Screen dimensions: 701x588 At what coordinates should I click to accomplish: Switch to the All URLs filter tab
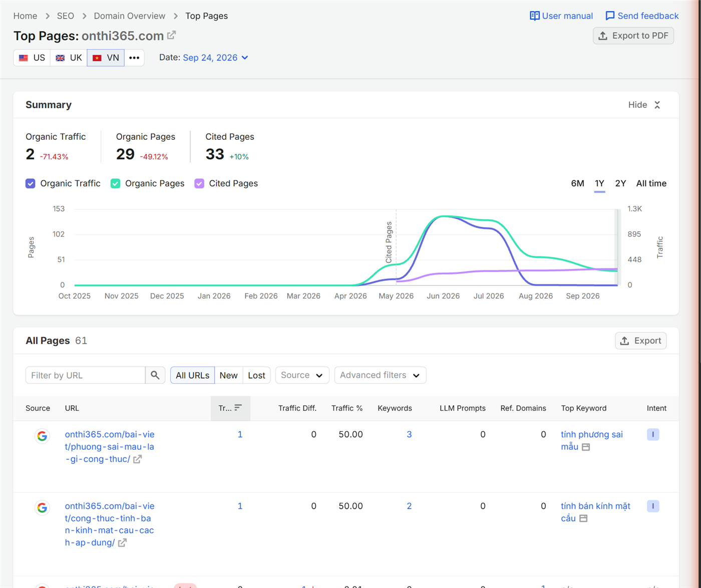click(x=192, y=375)
